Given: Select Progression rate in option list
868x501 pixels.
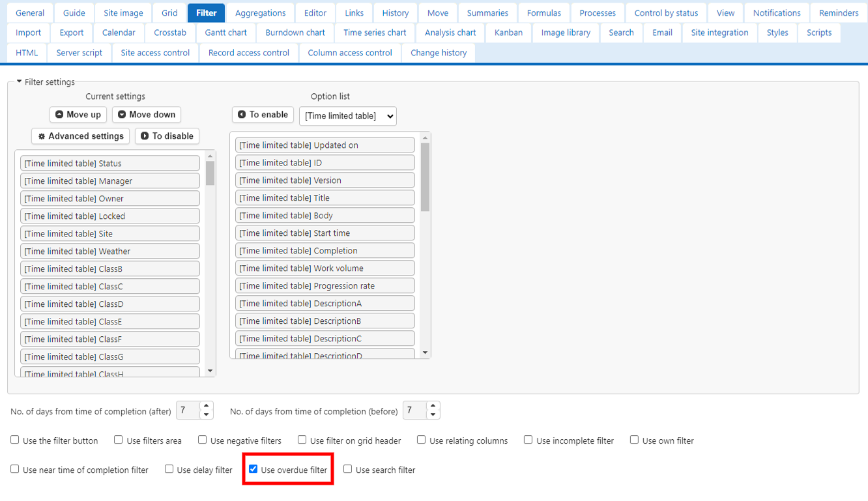Looking at the screenshot, I should tap(325, 286).
